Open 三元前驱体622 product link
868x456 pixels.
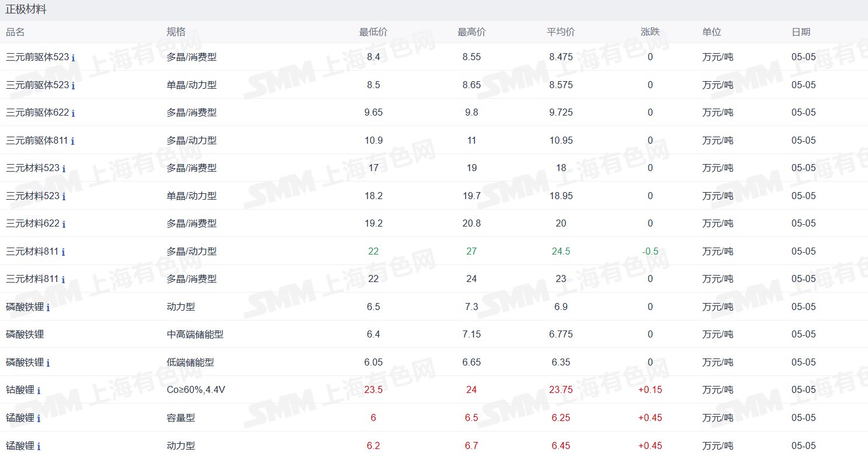tap(37, 113)
